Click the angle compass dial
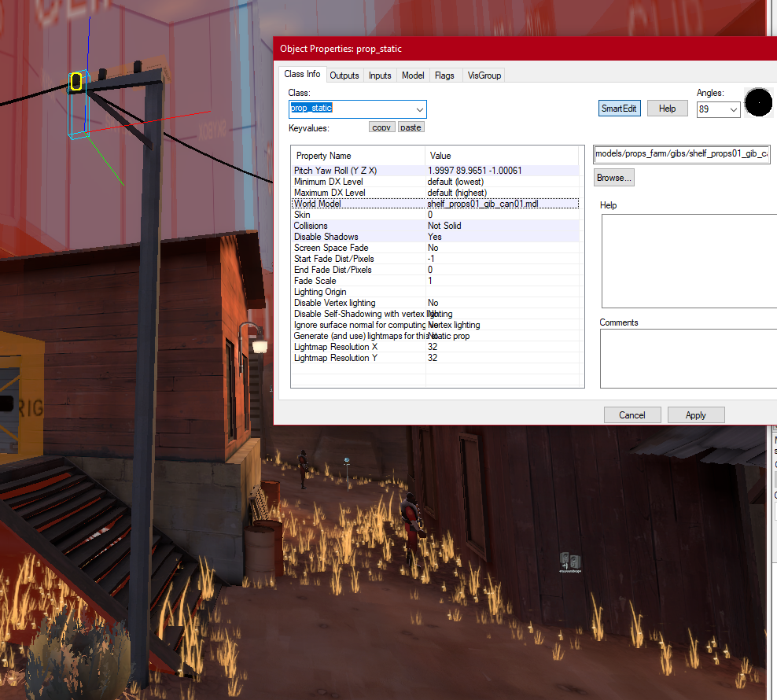 point(758,102)
